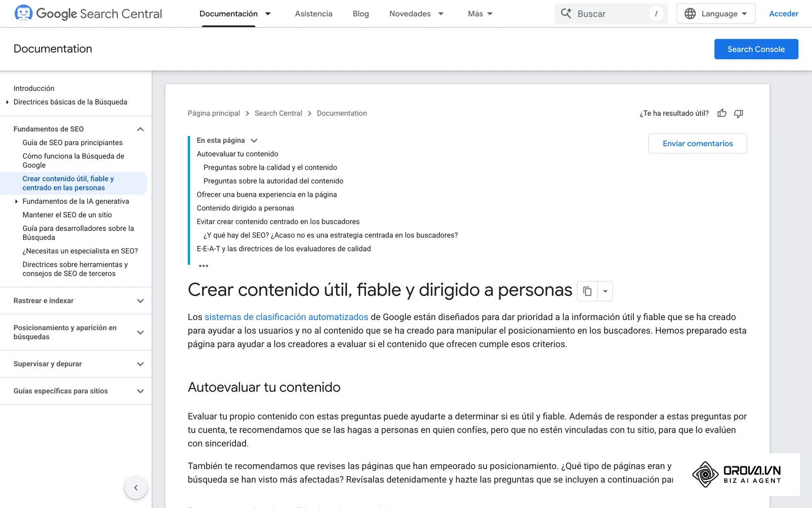The width and height of the screenshot is (812, 508).
Task: Click the Enviar comentarios button
Action: coord(698,143)
